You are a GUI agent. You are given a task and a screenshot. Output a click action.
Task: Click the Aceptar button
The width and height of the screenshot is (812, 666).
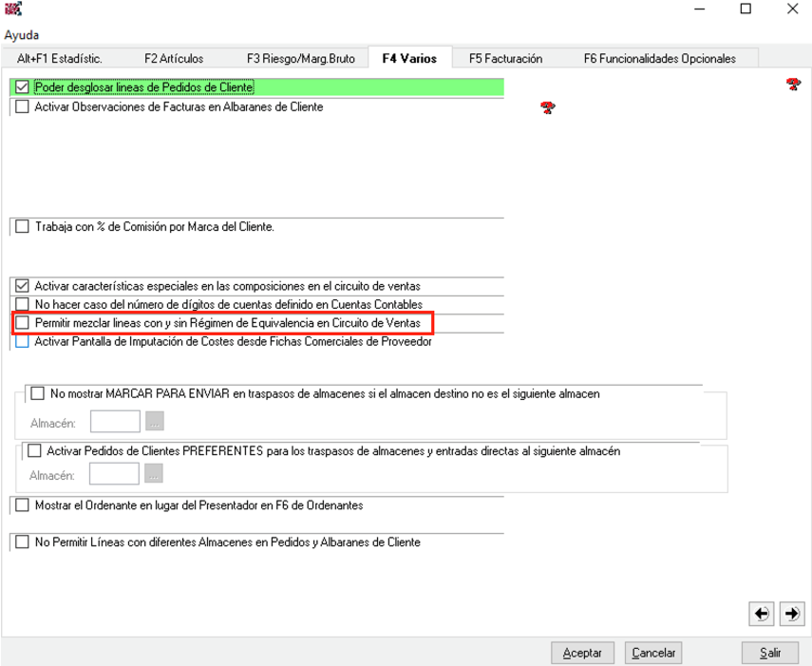pos(582,653)
